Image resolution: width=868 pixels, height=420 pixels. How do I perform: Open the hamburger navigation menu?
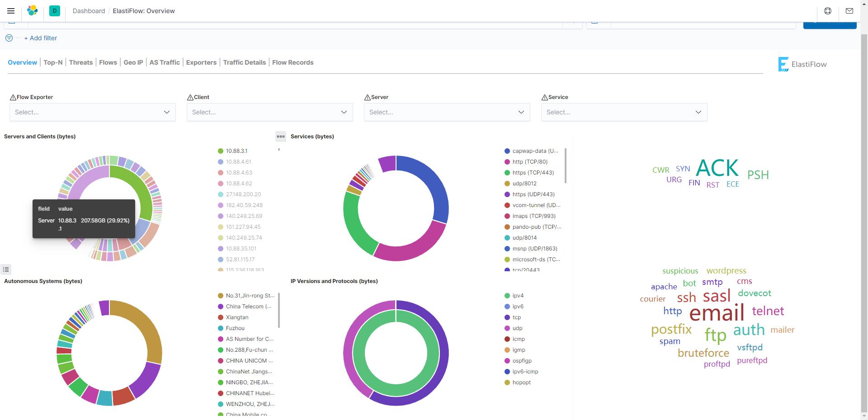point(11,11)
